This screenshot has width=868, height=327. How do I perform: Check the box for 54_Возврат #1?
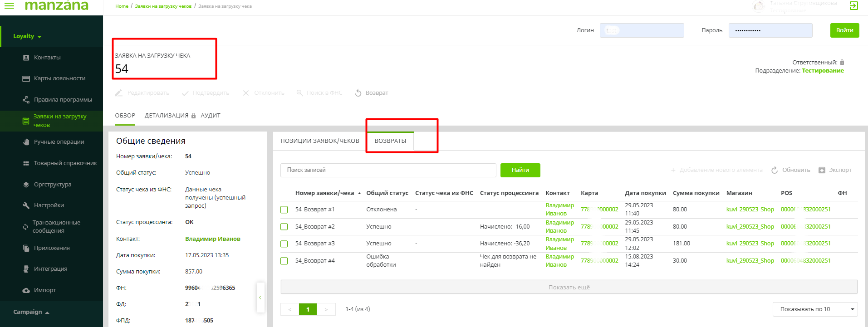(284, 210)
